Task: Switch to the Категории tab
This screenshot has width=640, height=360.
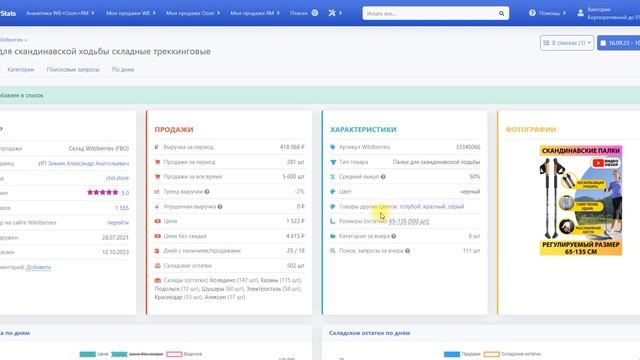Action: [21, 69]
